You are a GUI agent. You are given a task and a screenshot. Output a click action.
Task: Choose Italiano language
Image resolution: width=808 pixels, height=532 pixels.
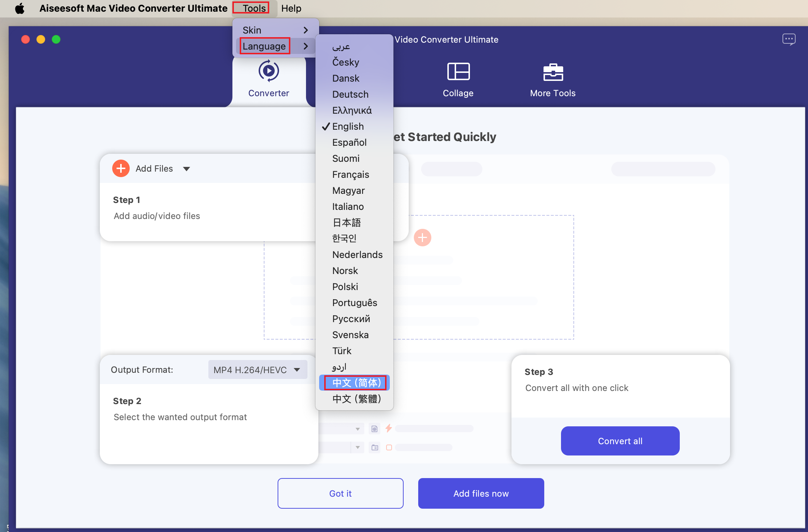(354, 206)
